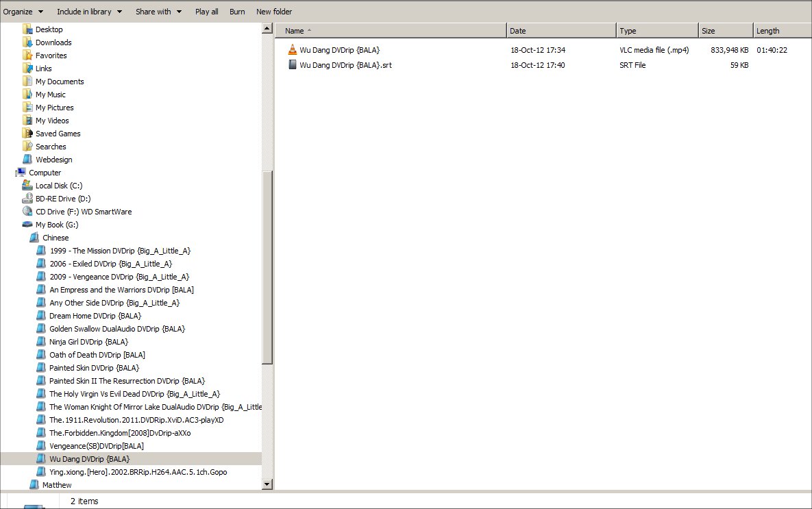812x509 pixels.
Task: Click the VLC cone icon of Wu Dang video
Action: [x=293, y=50]
